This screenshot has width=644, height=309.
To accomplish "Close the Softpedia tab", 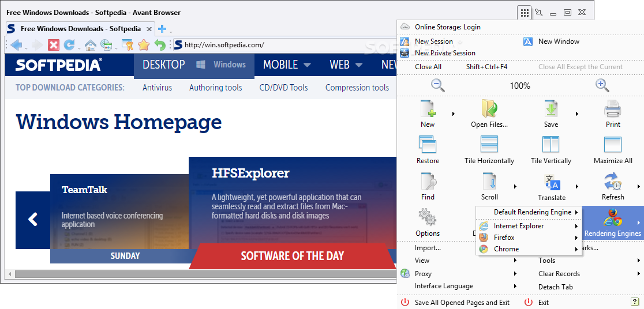I will pyautogui.click(x=149, y=29).
